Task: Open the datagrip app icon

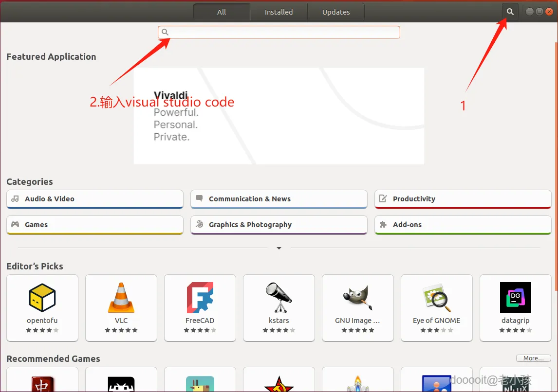Action: pyautogui.click(x=515, y=298)
